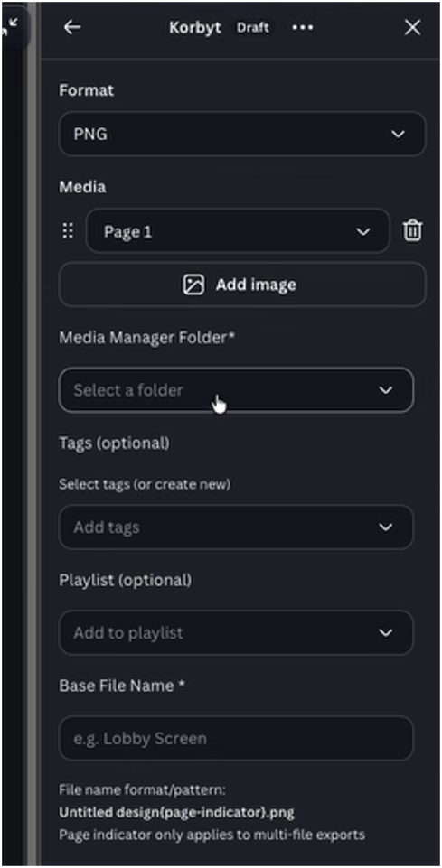The height and width of the screenshot is (868, 442).
Task: Close the Korbyt panel with the X icon
Action: pos(412,27)
